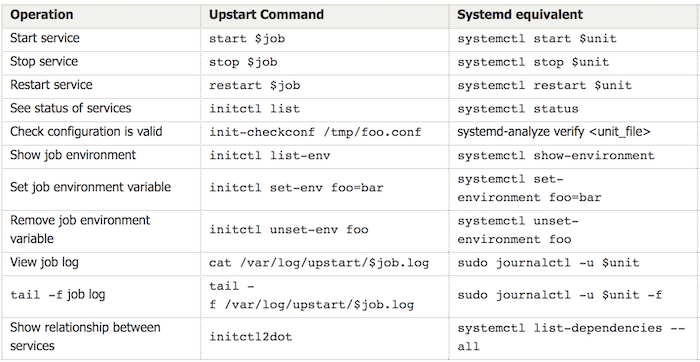Click "systemd-analyze verify <unit_file>" text
The height and width of the screenshot is (362, 700).
(554, 132)
